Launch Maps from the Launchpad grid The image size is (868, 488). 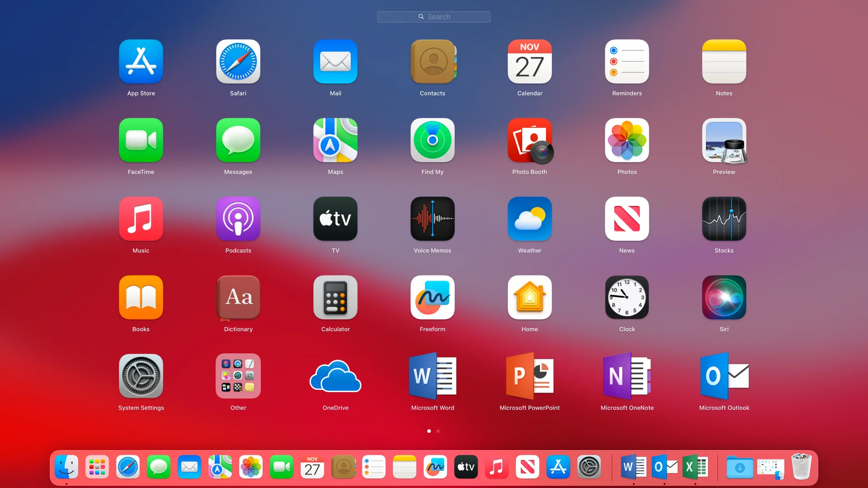pyautogui.click(x=335, y=140)
